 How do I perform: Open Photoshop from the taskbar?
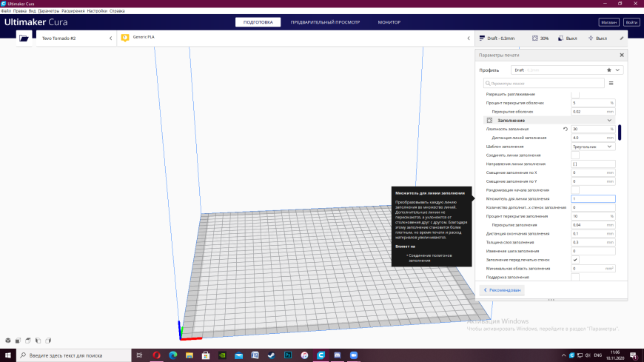click(x=288, y=355)
